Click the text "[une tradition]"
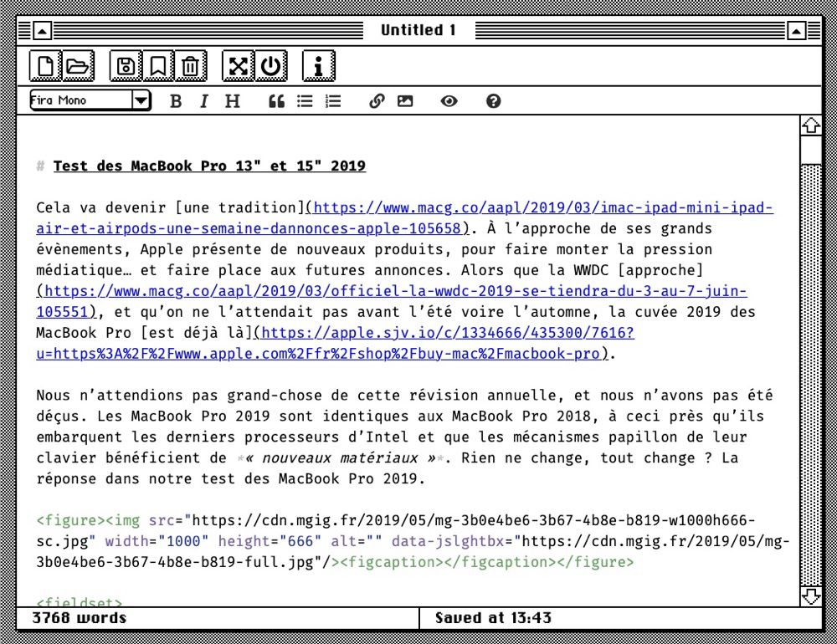Screen dimensions: 837x644 click(x=239, y=207)
